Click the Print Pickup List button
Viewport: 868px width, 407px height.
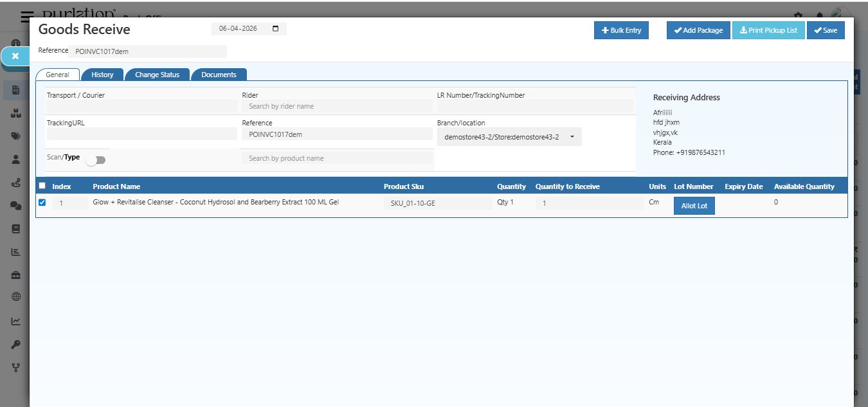(768, 30)
